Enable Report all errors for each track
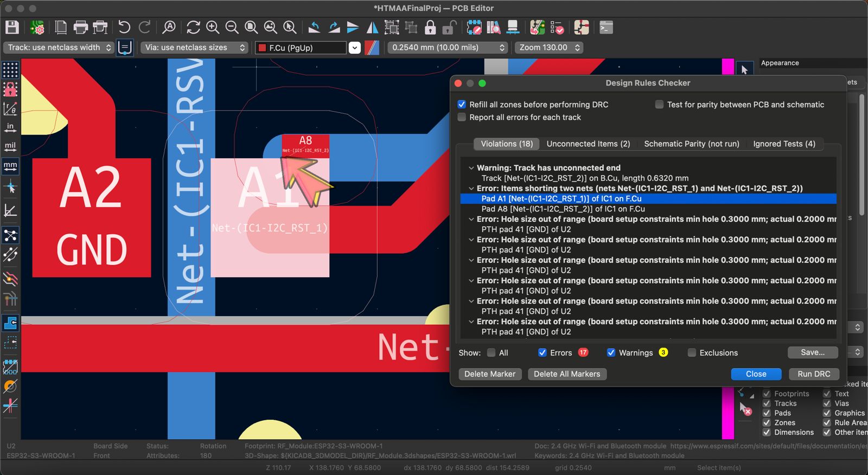Viewport: 868px width, 475px height. pos(462,117)
